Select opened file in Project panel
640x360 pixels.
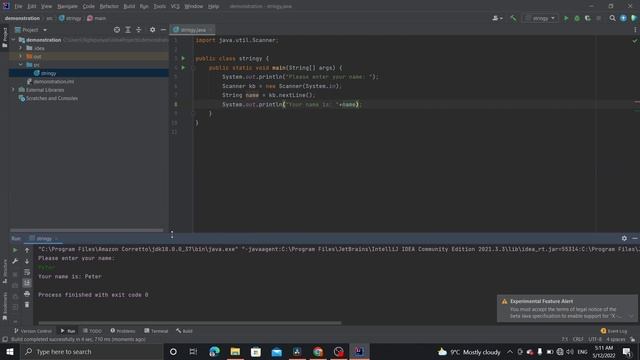(117, 30)
